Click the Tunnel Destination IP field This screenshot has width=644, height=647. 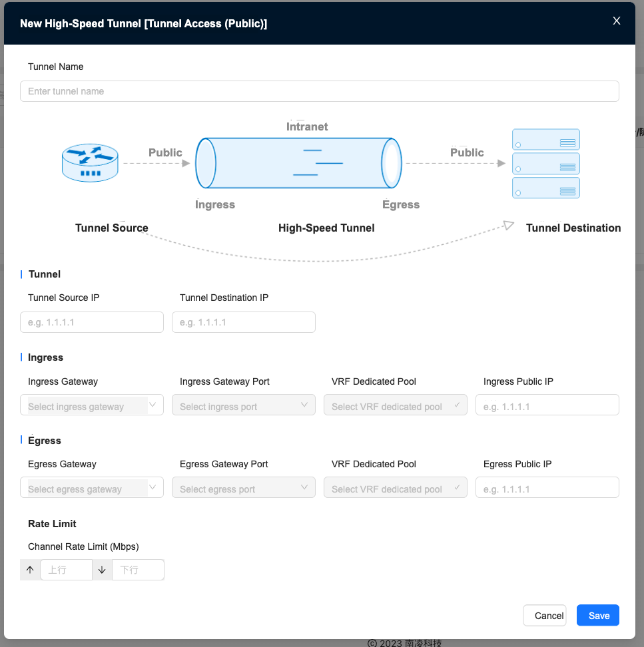tap(244, 322)
